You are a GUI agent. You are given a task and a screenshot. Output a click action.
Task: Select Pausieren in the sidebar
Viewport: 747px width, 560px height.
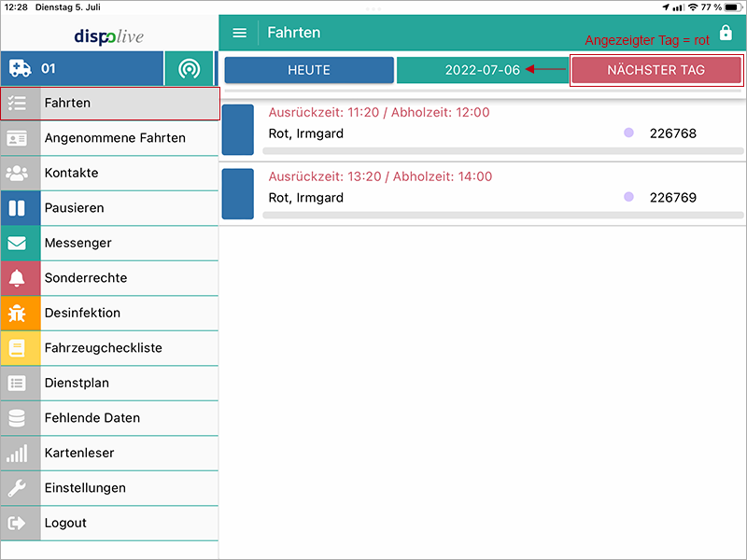point(110,208)
